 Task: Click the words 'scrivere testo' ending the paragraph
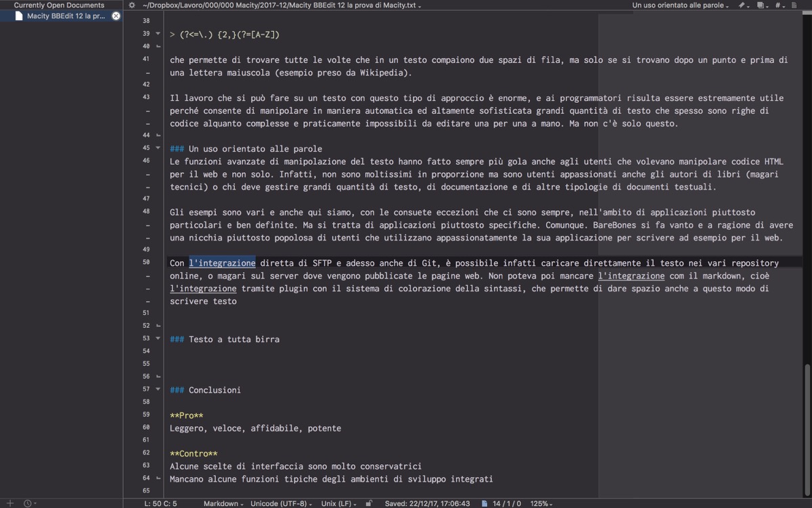coord(203,301)
